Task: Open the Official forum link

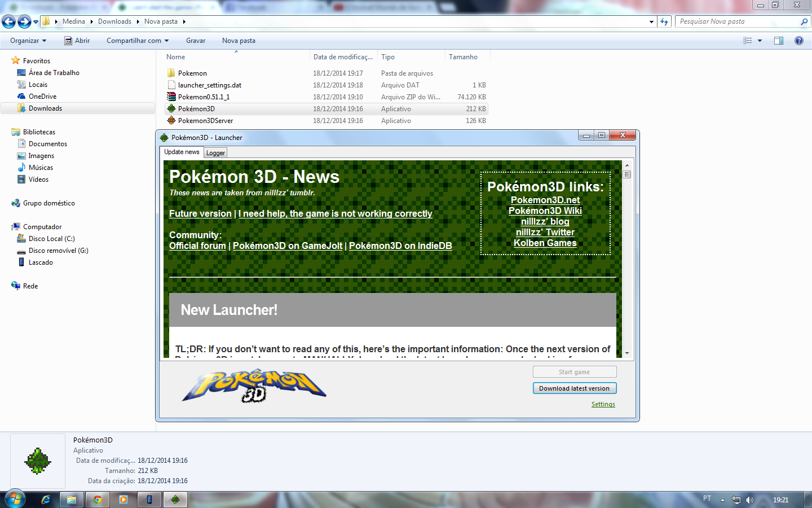Action: click(197, 246)
